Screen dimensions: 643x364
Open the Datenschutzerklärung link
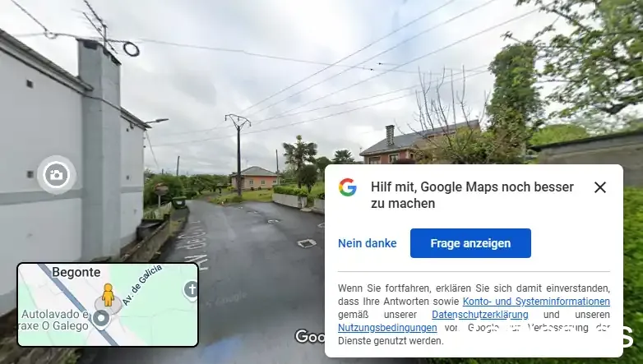pos(480,315)
